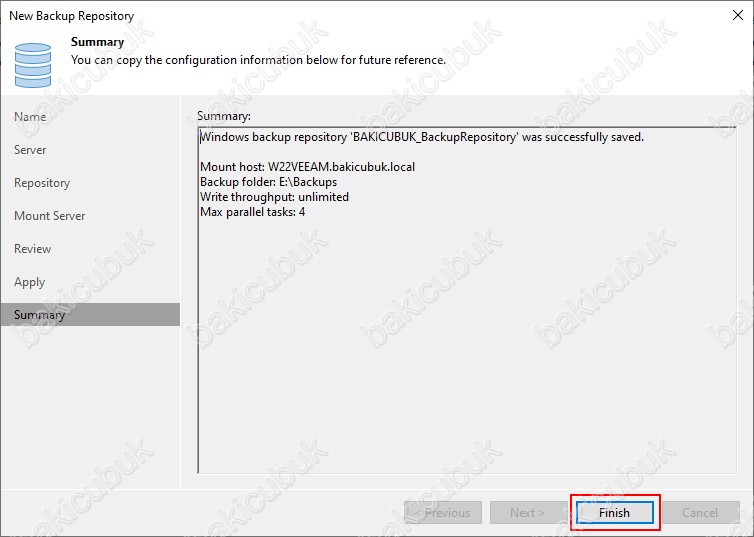Click inside the Summary text box
Viewport: 754px width, 537px height.
pos(465,350)
